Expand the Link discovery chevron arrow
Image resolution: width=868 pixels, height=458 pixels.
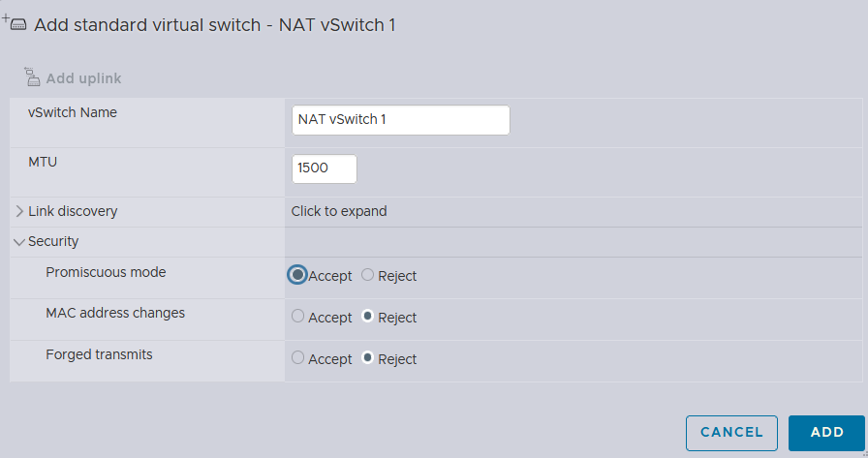(x=19, y=211)
